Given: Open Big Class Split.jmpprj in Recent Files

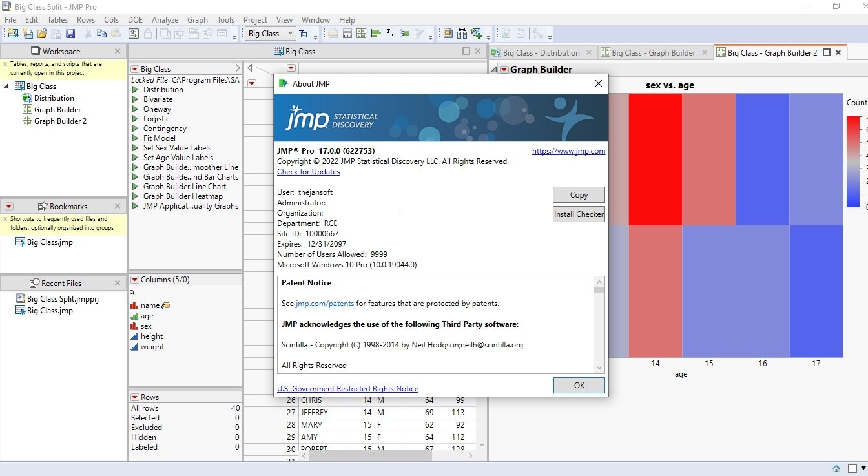Looking at the screenshot, I should click(x=63, y=299).
